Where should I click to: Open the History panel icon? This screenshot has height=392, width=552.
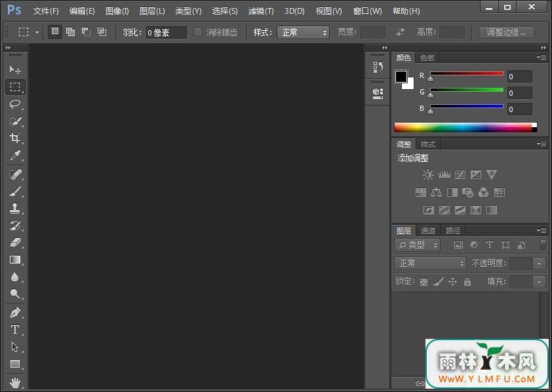pyautogui.click(x=378, y=66)
